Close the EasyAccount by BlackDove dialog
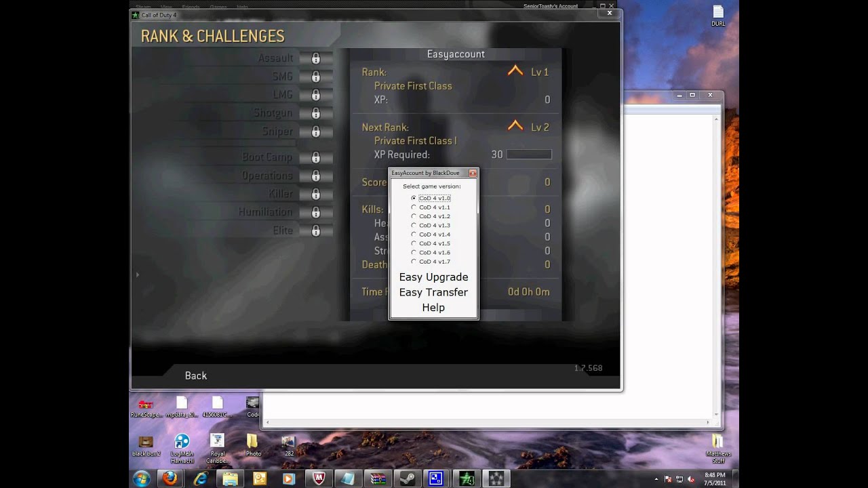868x488 pixels. point(473,173)
